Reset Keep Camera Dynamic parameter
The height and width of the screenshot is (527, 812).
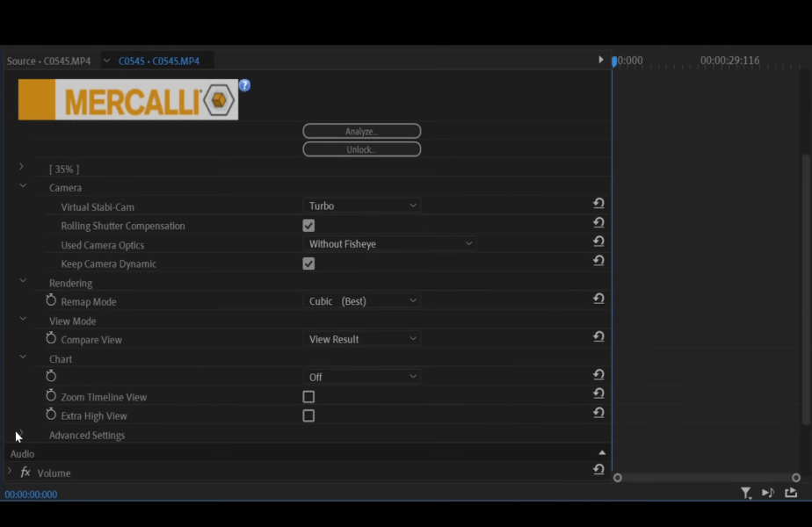click(598, 261)
